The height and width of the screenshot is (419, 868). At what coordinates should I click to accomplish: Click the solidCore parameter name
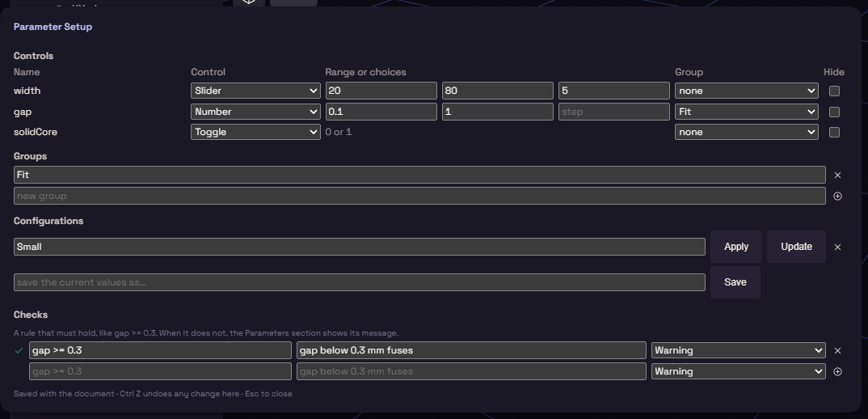point(36,132)
